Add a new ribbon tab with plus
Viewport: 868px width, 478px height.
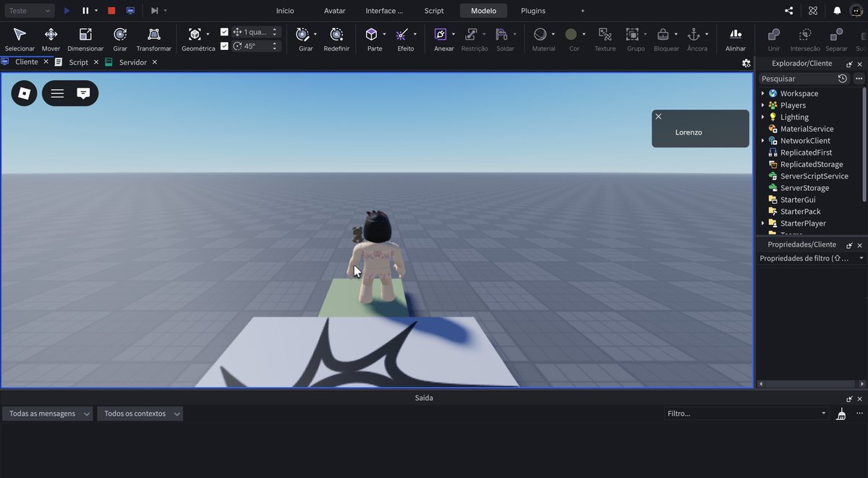[583, 11]
